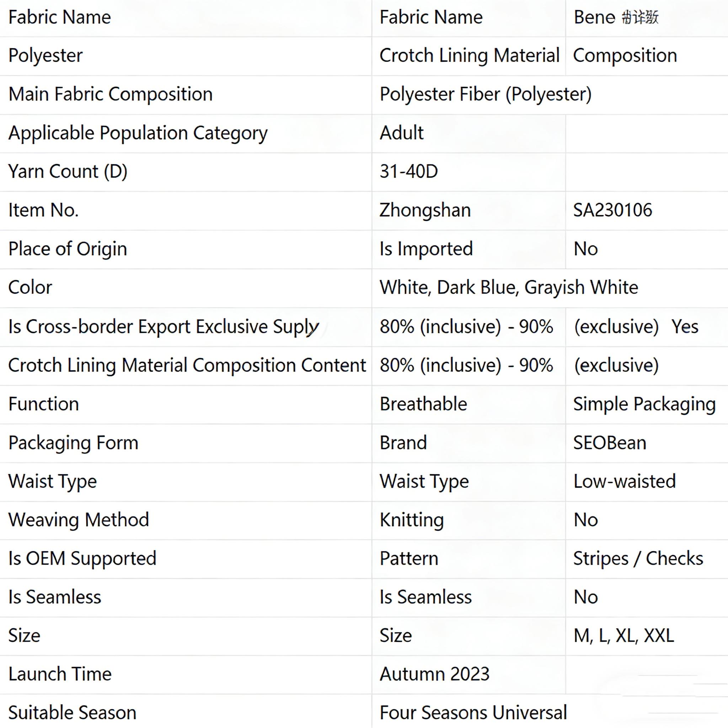Viewport: 728px width, 728px height.
Task: Click the Zhongshan cell
Action: click(x=425, y=210)
